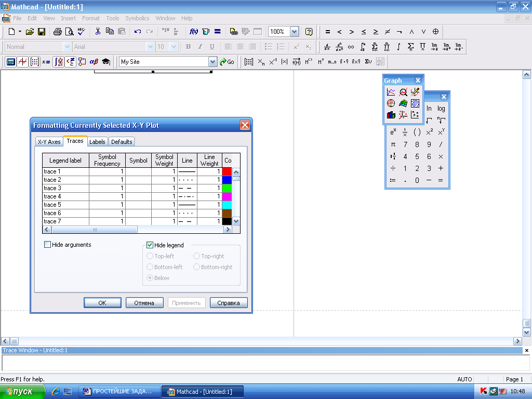Select the Top-left legend radio button
The image size is (532, 399).
(x=150, y=256)
